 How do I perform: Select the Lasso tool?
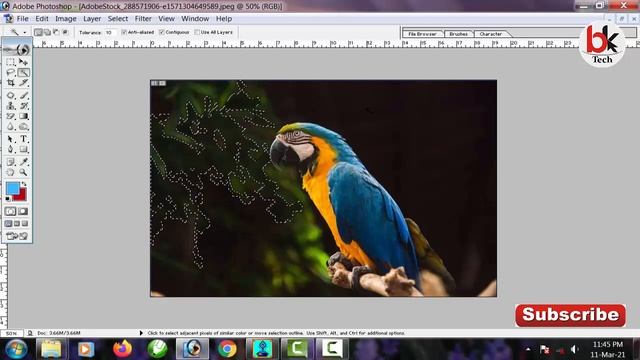click(11, 73)
